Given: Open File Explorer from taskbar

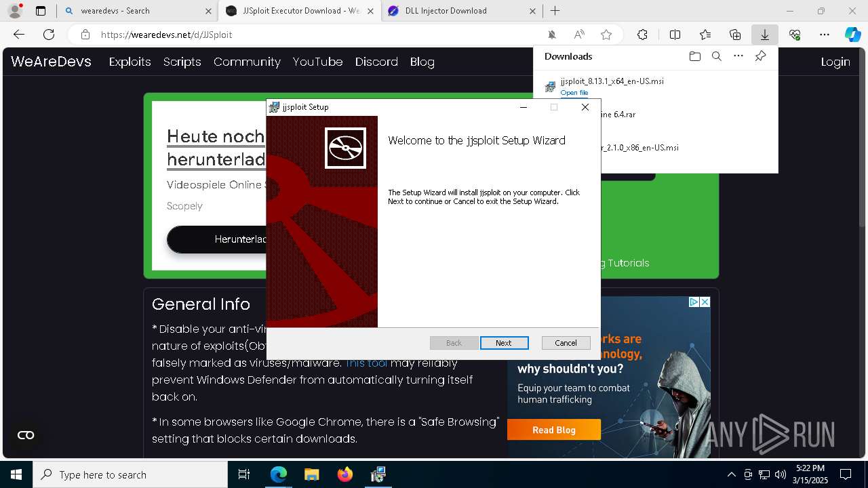Looking at the screenshot, I should tap(311, 474).
